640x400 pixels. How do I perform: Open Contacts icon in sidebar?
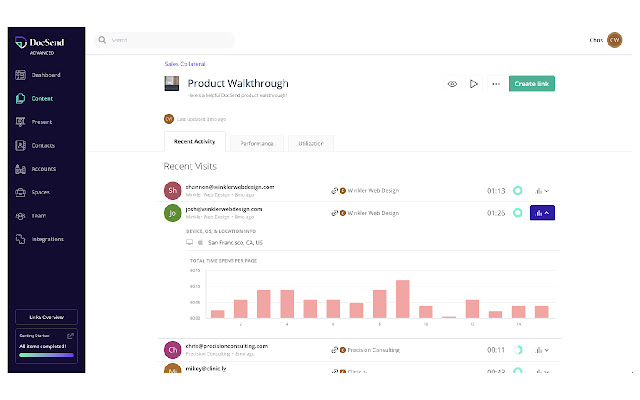pyautogui.click(x=21, y=145)
